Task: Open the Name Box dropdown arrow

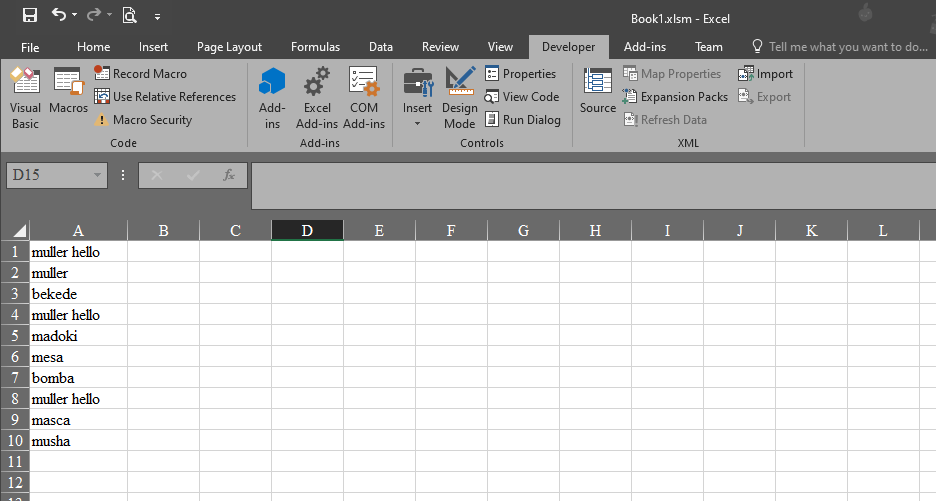Action: click(97, 175)
